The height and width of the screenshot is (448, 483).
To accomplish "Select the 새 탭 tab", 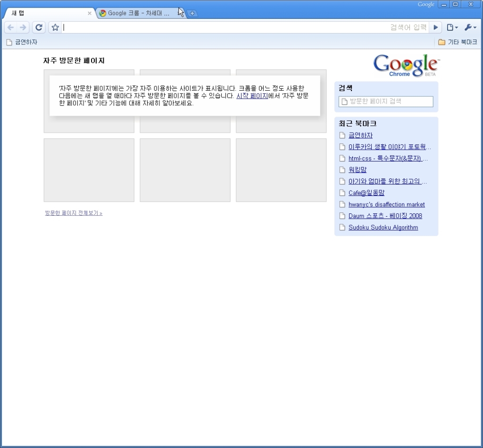I will click(x=49, y=13).
